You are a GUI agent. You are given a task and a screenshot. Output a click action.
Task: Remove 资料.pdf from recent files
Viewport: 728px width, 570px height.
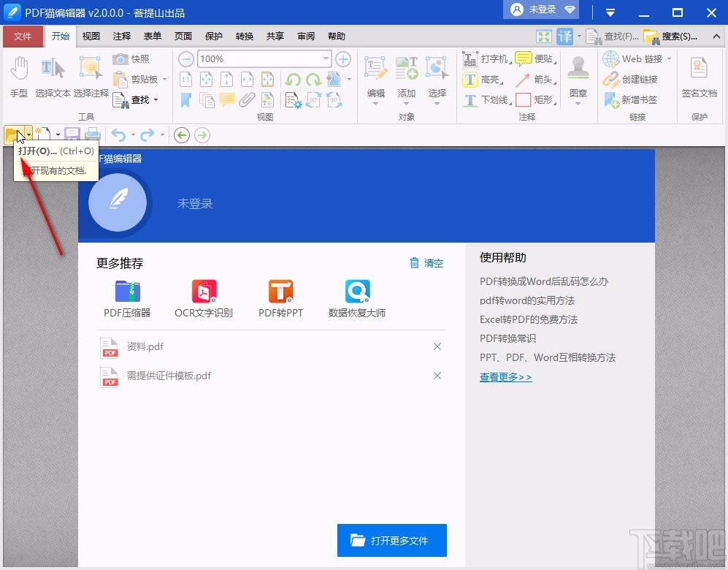pyautogui.click(x=437, y=346)
